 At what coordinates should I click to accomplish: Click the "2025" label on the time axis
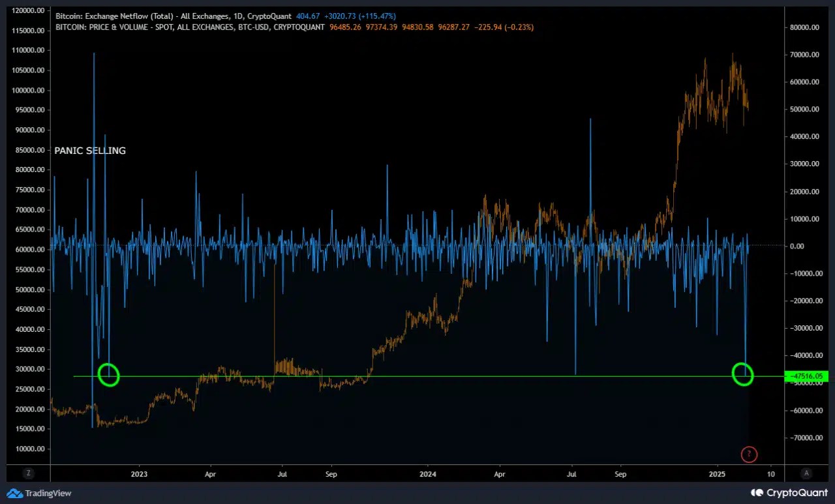[x=716, y=474]
